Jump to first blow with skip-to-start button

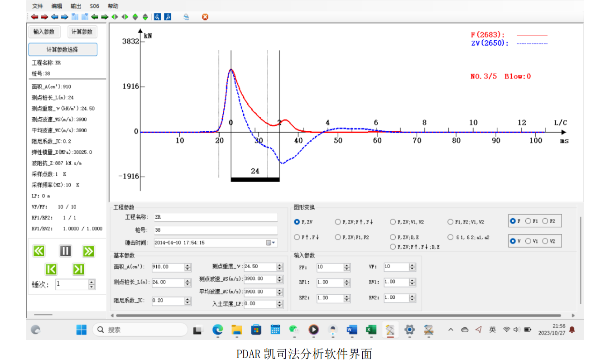[51, 269]
